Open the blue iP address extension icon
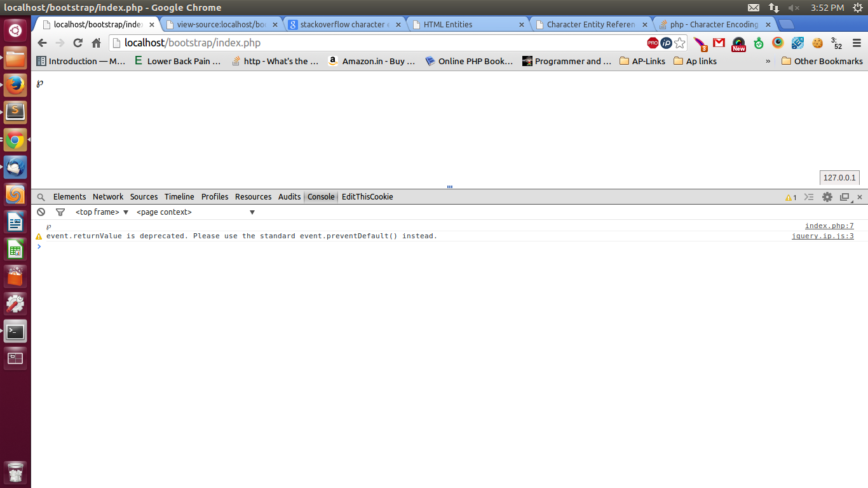The image size is (868, 488). coord(666,43)
